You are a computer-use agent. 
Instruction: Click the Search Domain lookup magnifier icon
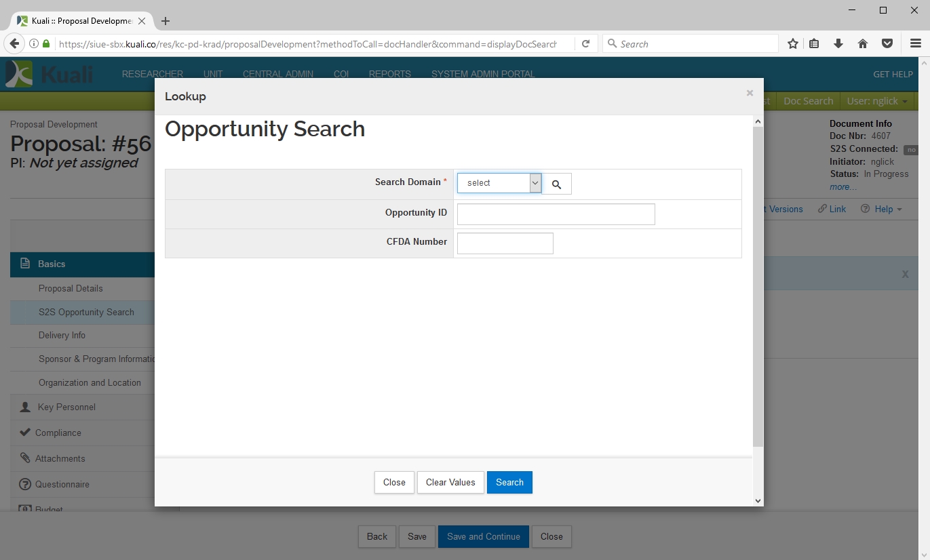[x=556, y=184]
